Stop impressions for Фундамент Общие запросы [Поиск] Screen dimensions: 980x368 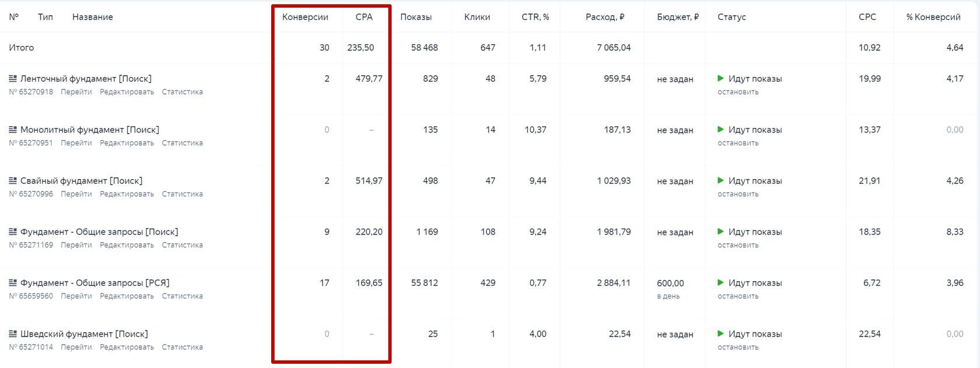pos(738,245)
